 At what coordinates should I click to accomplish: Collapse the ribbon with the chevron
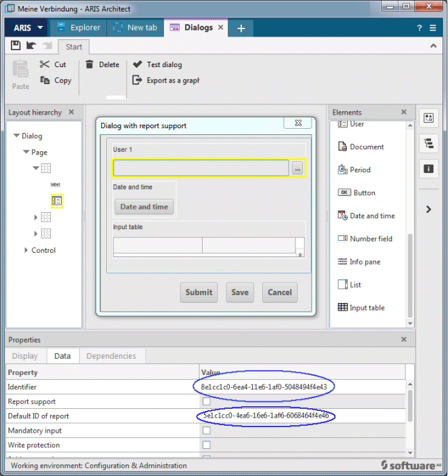pyautogui.click(x=434, y=46)
